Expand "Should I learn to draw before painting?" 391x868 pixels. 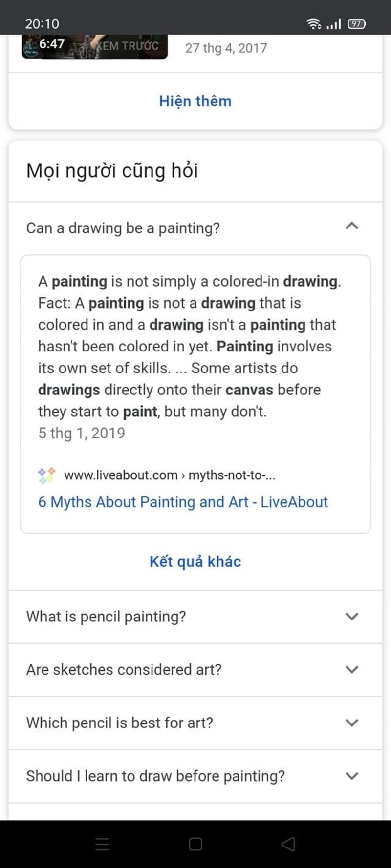pyautogui.click(x=351, y=775)
